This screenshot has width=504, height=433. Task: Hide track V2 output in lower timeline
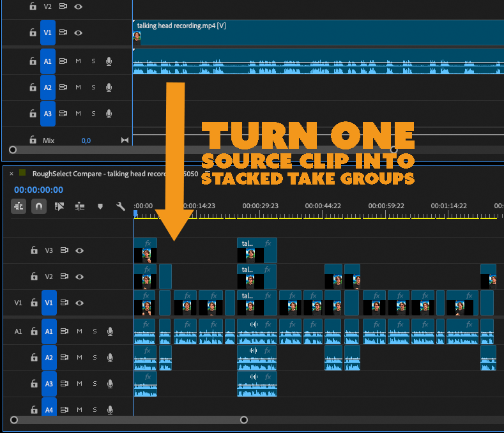79,277
